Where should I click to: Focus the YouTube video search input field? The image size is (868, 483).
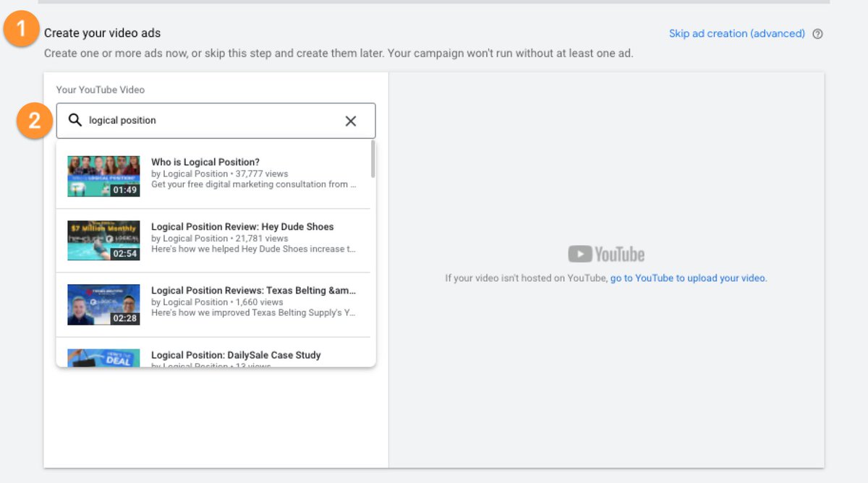[216, 121]
